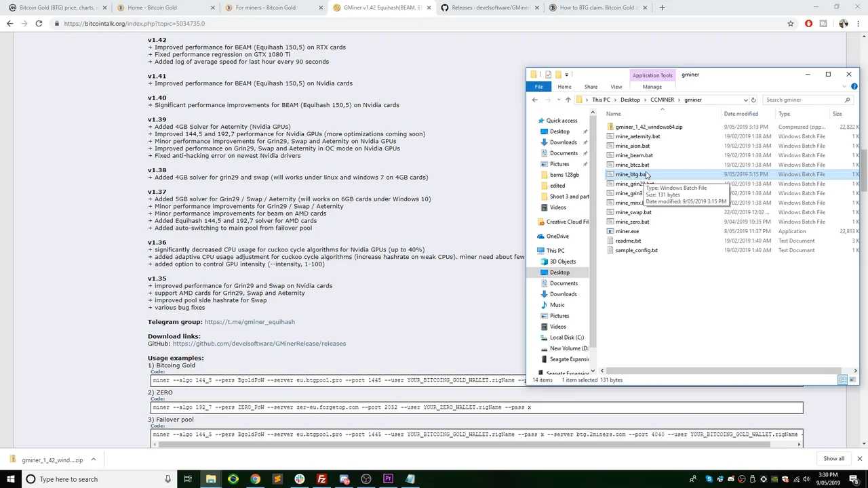This screenshot has width=868, height=488.
Task: Launch FileZilla from the taskbar
Action: pyautogui.click(x=321, y=479)
